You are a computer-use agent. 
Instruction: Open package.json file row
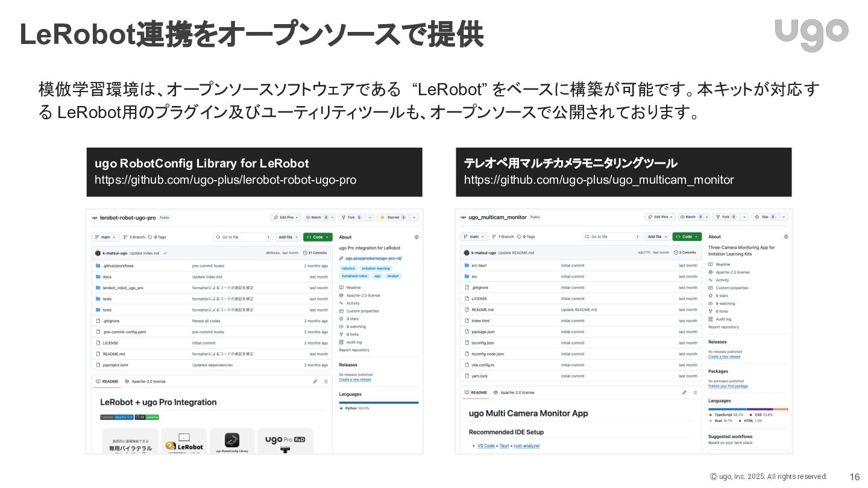tap(581, 332)
